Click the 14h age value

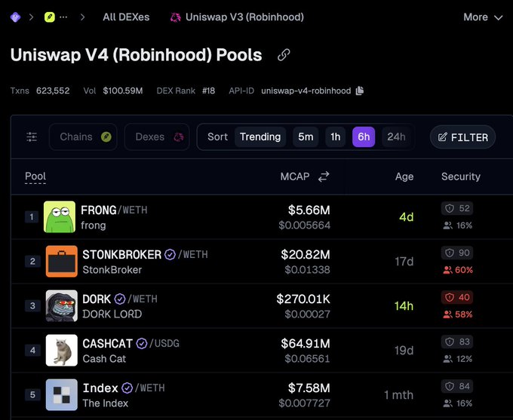(404, 306)
